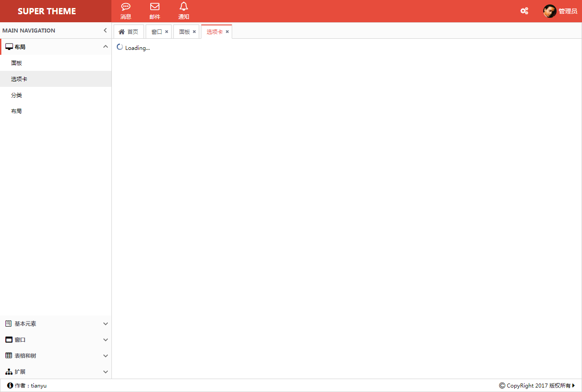Screen dimensions: 582x392
Task: Expand the 扩展 sidebar section
Action: (106, 372)
